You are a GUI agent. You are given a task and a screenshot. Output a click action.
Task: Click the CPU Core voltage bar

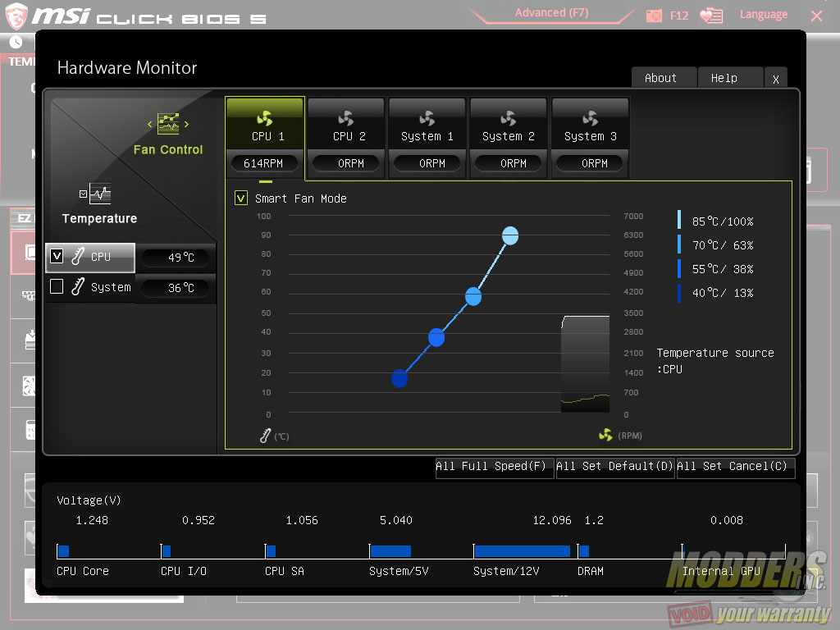(x=63, y=550)
